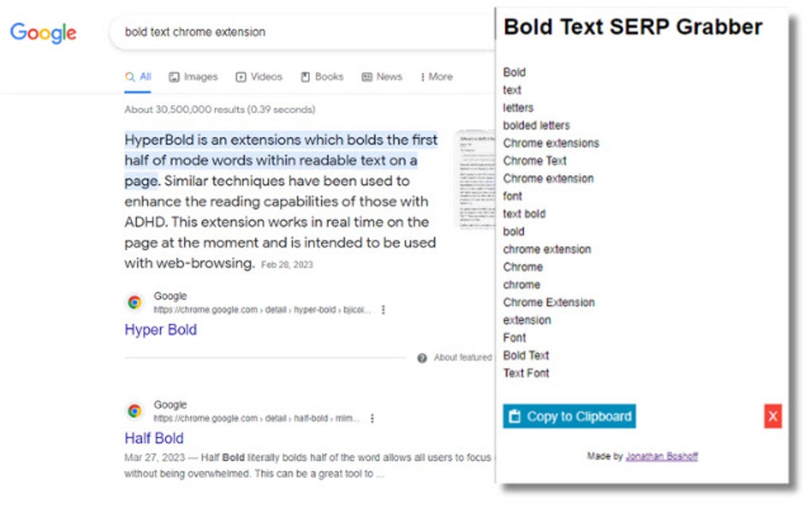
Task: Click the Google favicon beside the Hyper Bold result
Action: pos(134,302)
